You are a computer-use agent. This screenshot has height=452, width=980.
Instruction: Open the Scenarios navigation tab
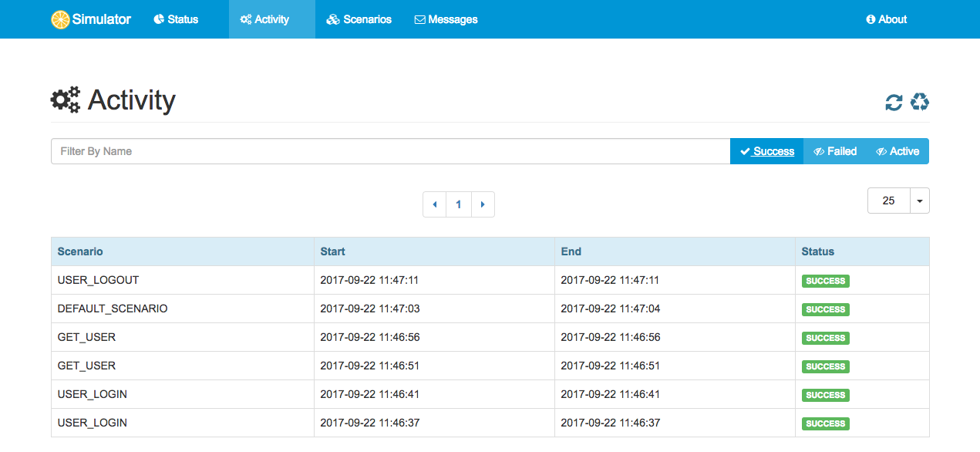point(359,19)
